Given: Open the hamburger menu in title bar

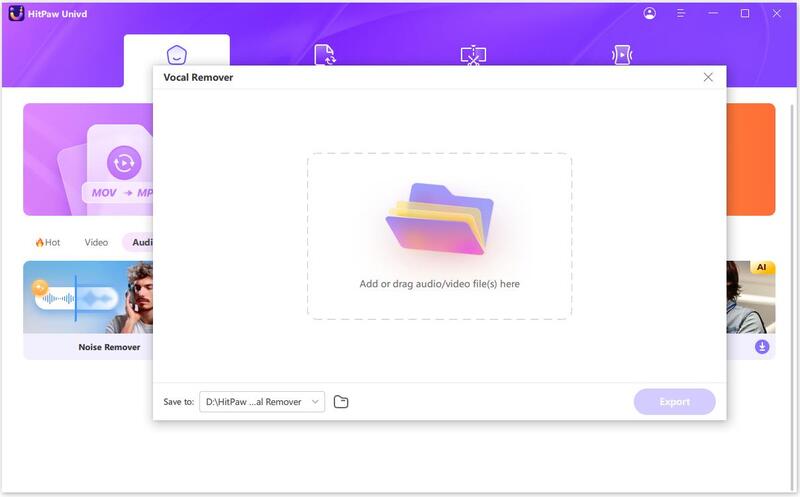Looking at the screenshot, I should (681, 13).
